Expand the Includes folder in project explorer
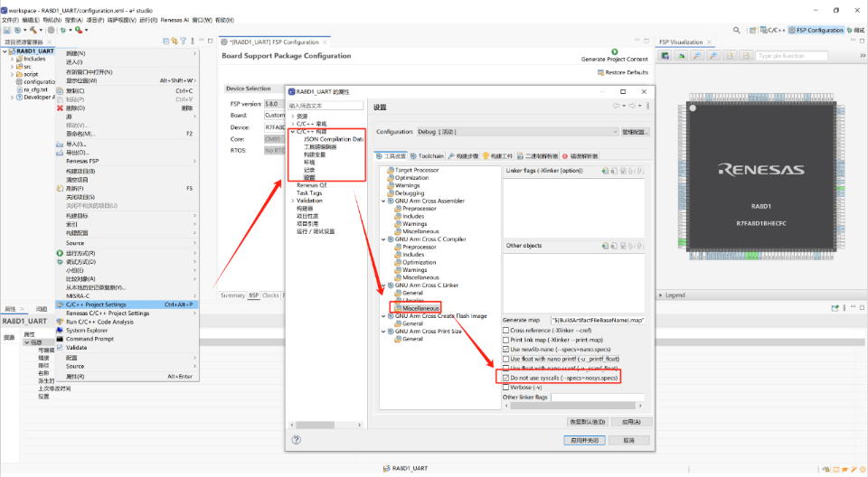The width and height of the screenshot is (868, 477). point(12,59)
